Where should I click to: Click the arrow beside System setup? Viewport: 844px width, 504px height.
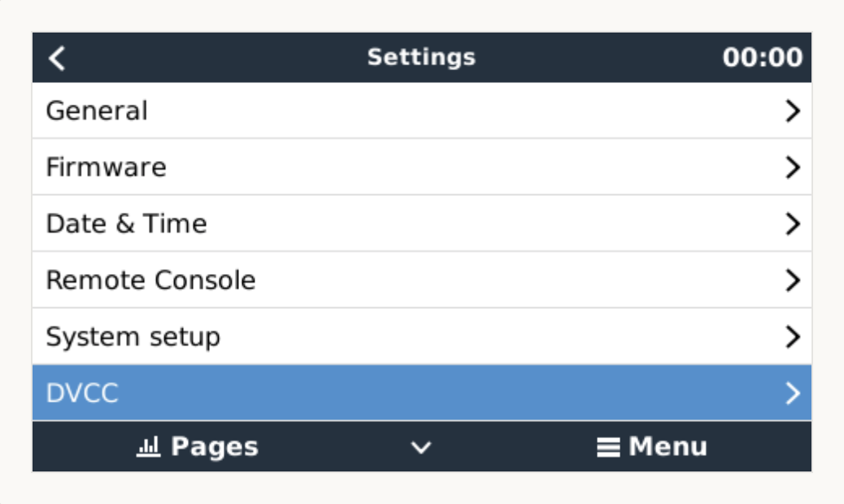tap(793, 337)
